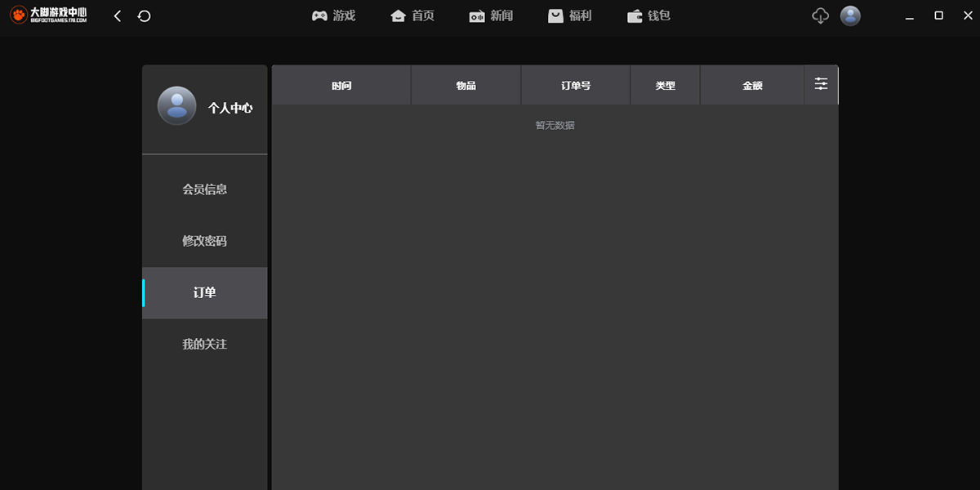The height and width of the screenshot is (490, 980).
Task: Switch to the 首页 tab
Action: (412, 16)
